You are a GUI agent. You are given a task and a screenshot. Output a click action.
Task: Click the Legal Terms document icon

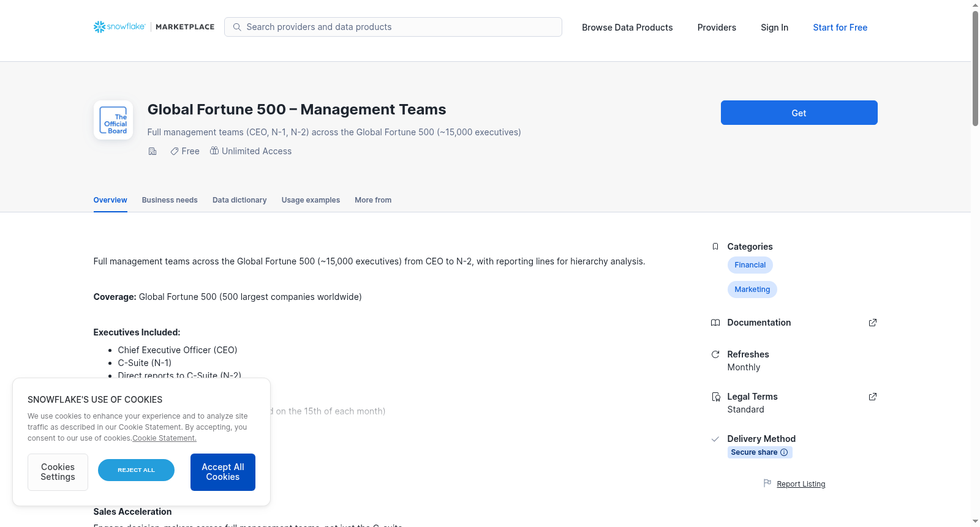[715, 397]
